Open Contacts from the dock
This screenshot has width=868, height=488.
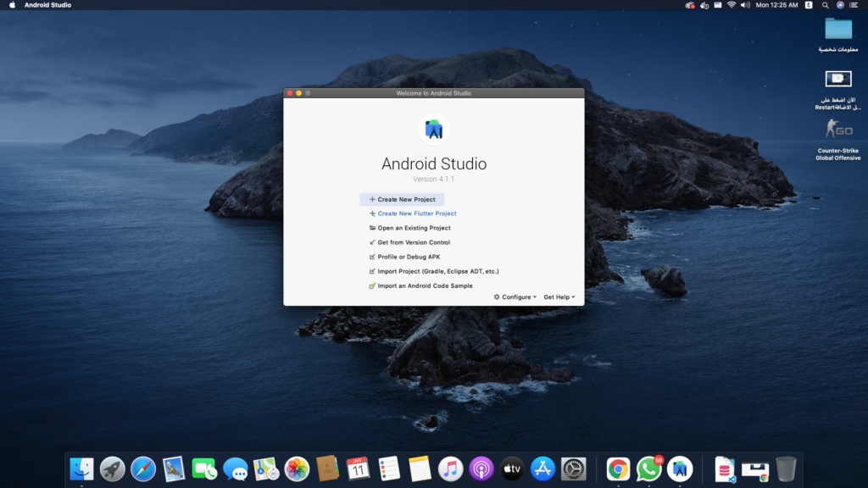pyautogui.click(x=328, y=469)
